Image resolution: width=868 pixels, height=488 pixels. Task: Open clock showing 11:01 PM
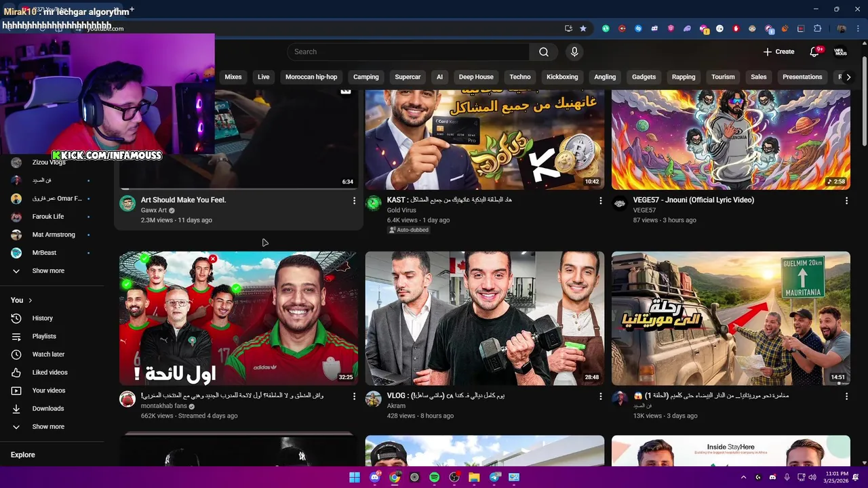pyautogui.click(x=837, y=477)
